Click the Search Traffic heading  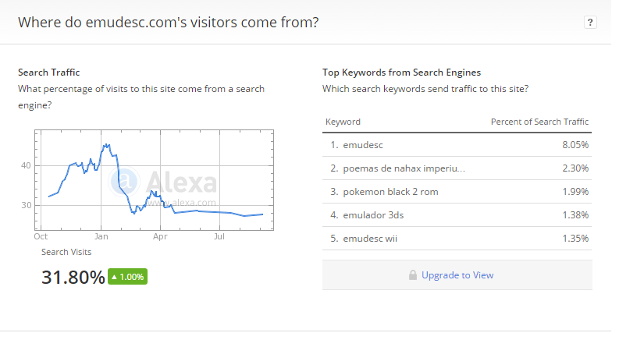[49, 73]
